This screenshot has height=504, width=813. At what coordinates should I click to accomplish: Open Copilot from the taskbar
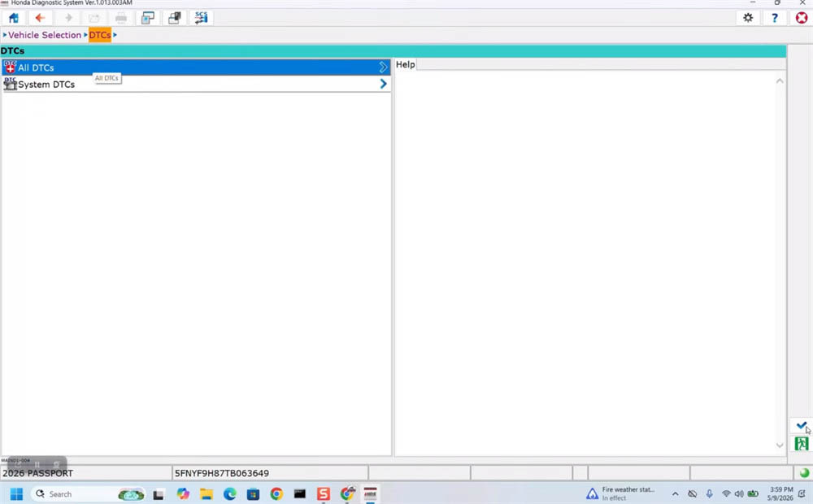click(183, 494)
